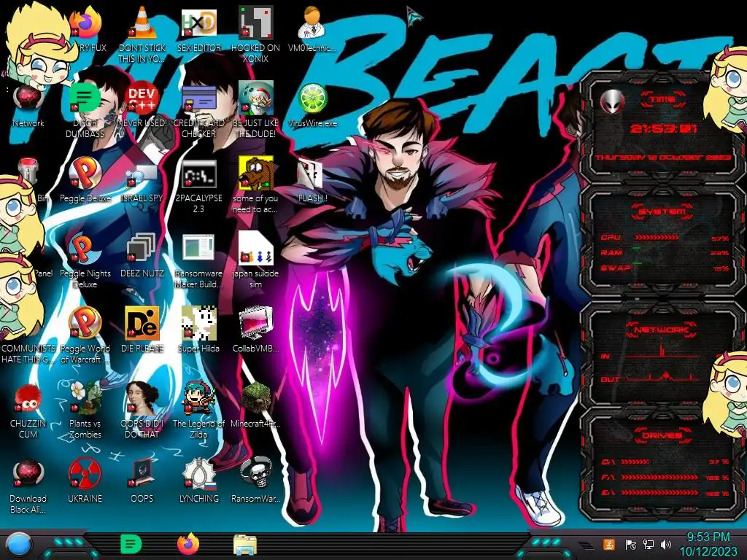747x560 pixels.
Task: Launch Firefox from the taskbar
Action: (x=187, y=544)
